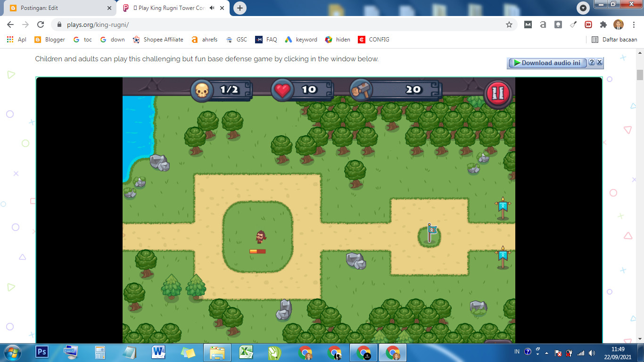
Task: Open the network signal tray icon
Action: click(x=581, y=353)
